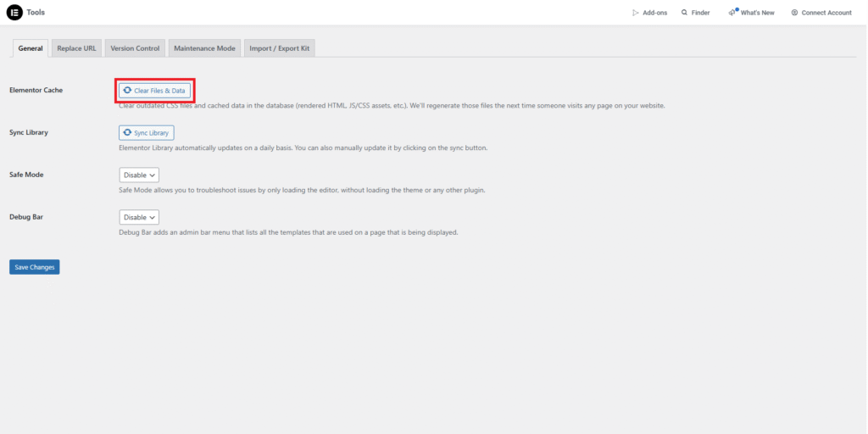This screenshot has height=434, width=868.
Task: Select the General tab
Action: (x=31, y=48)
